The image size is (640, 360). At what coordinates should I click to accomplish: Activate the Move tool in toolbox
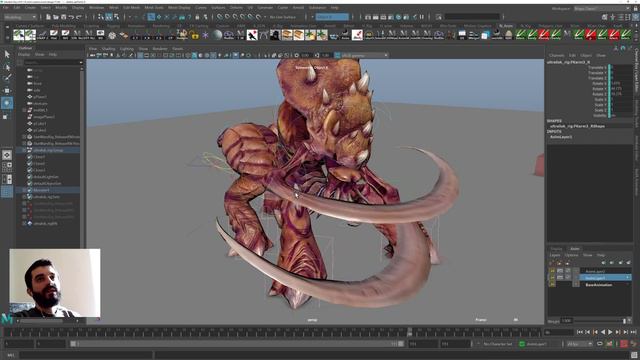coord(7,90)
